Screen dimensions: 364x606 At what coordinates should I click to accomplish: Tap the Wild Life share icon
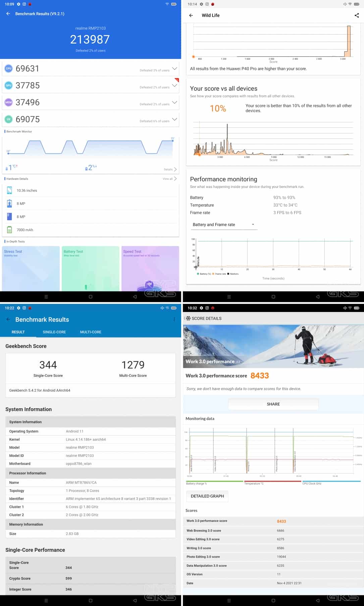tap(356, 15)
